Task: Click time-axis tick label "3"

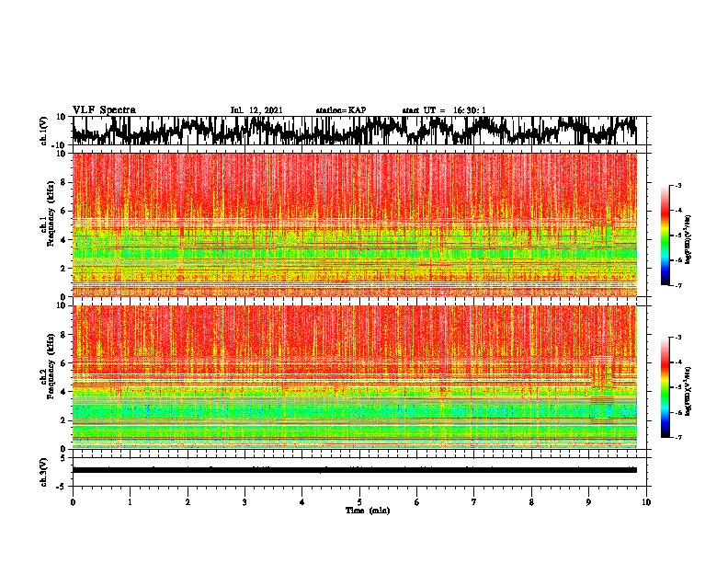Action: 245,502
